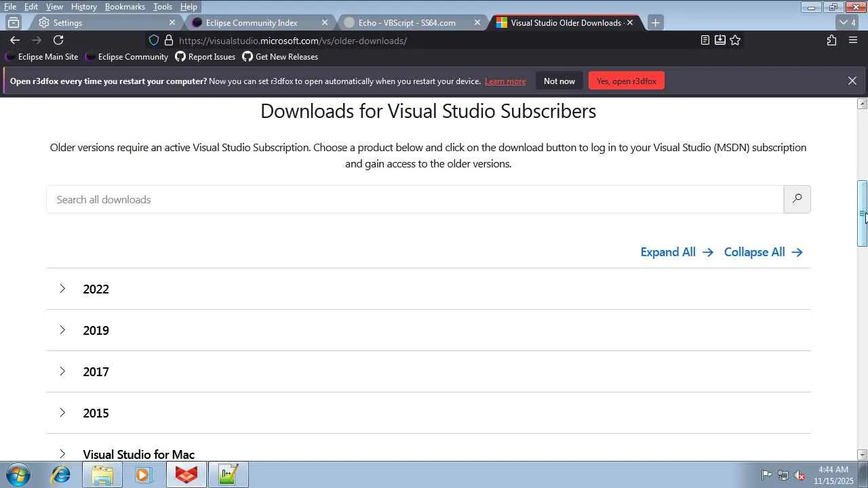Click the Not now button

click(559, 81)
